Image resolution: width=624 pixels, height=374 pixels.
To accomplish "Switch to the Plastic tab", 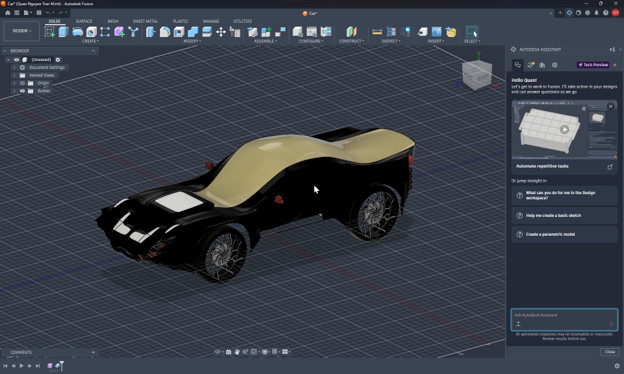I will 180,21.
